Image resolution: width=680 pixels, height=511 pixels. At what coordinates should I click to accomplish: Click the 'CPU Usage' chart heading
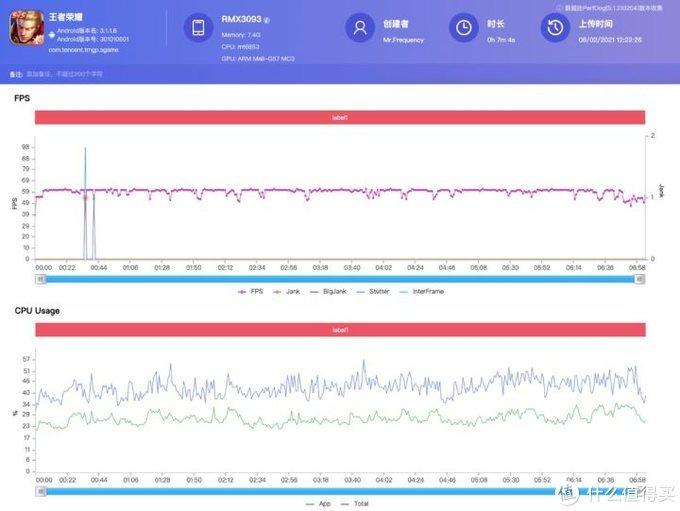coord(37,311)
